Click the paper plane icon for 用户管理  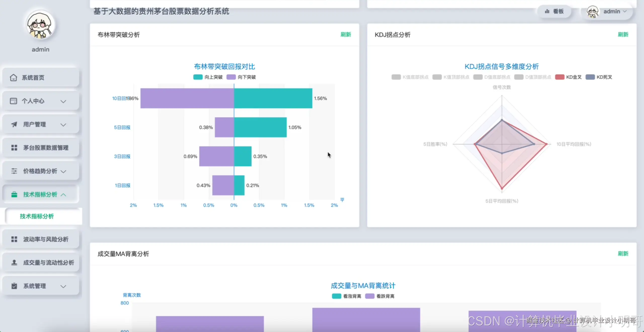pos(14,124)
